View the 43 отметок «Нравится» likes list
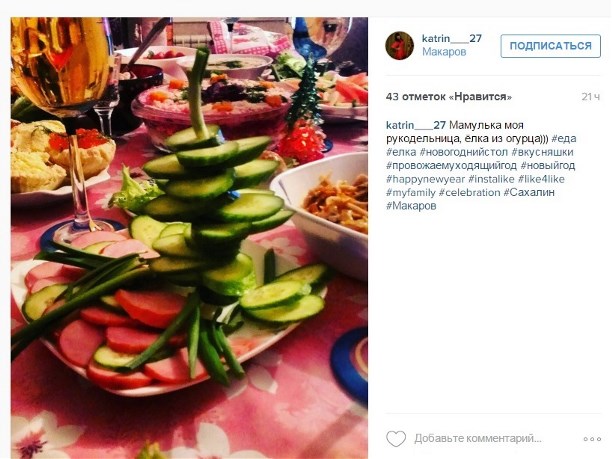The image size is (612, 459). pos(448,97)
